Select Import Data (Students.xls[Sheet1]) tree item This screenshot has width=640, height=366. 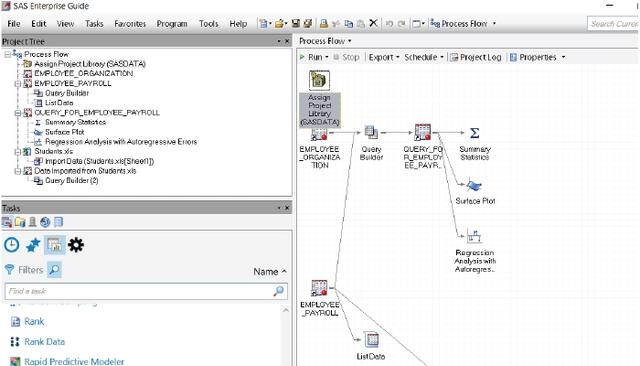100,161
